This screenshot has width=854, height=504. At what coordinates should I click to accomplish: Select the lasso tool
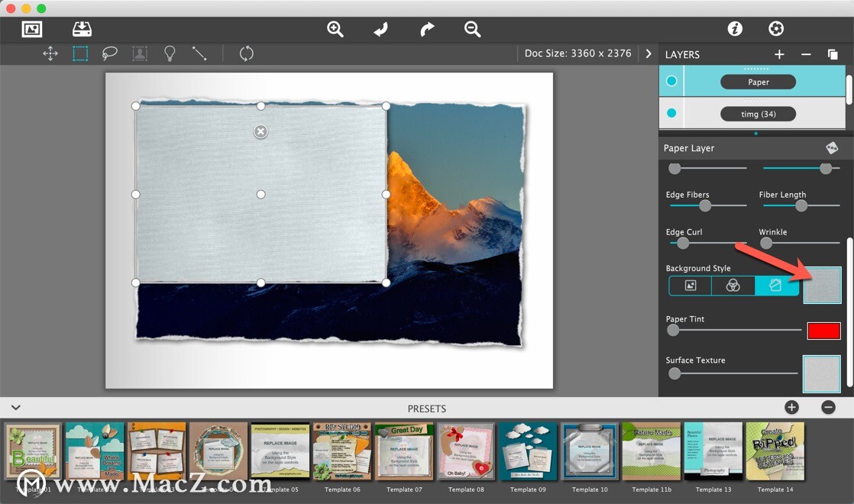pyautogui.click(x=109, y=53)
